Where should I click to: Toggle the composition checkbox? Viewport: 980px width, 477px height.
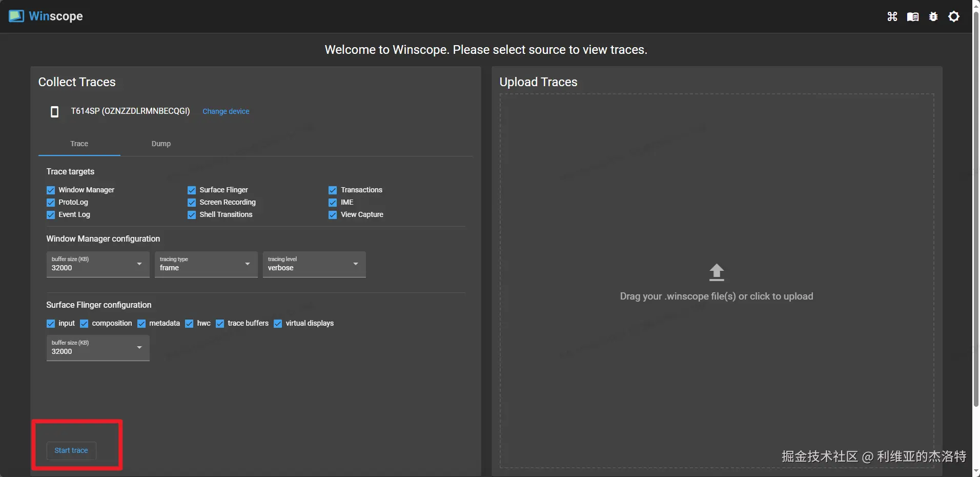point(84,324)
